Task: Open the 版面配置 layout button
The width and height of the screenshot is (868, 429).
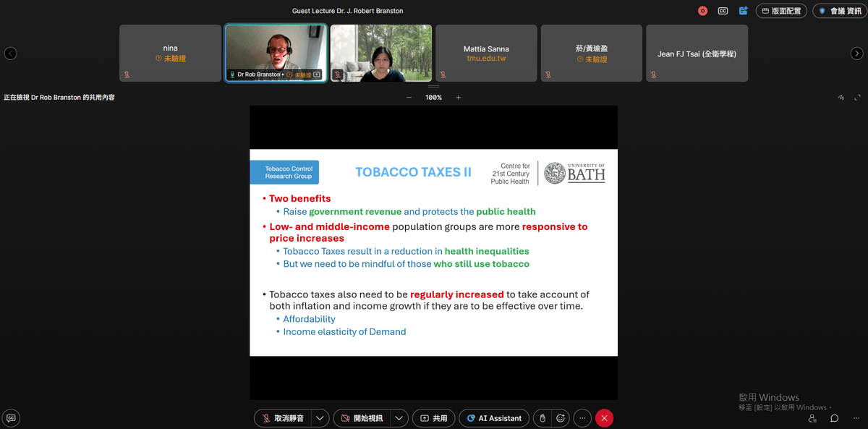Action: pyautogui.click(x=781, y=11)
